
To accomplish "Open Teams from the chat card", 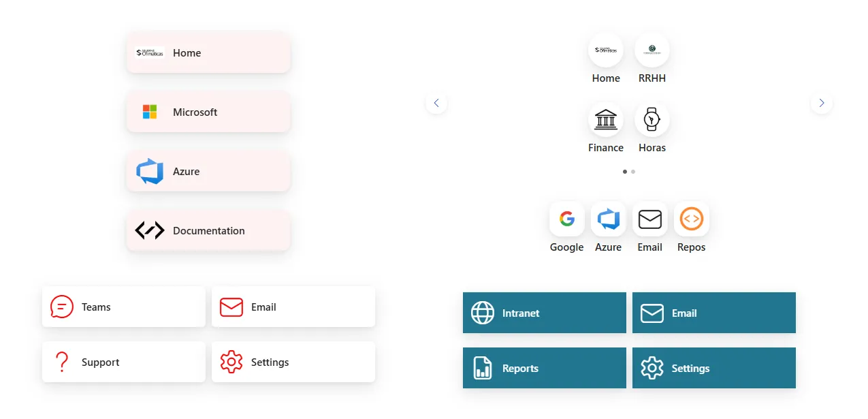I will coord(123,307).
